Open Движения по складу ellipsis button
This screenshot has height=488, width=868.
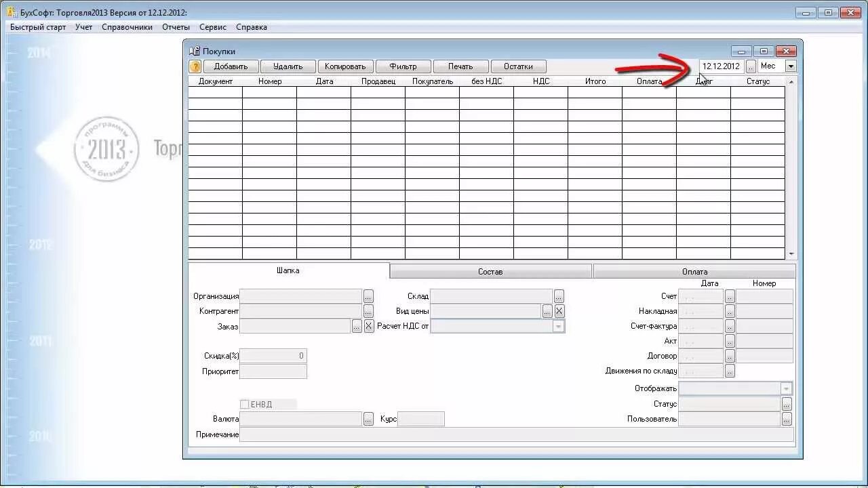pos(730,371)
